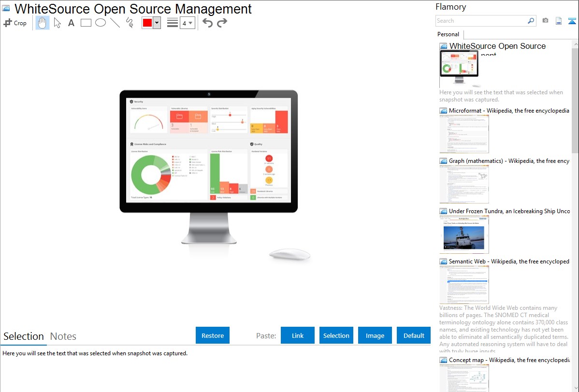The image size is (579, 392).
Task: Select the straight line tool
Action: (x=115, y=23)
